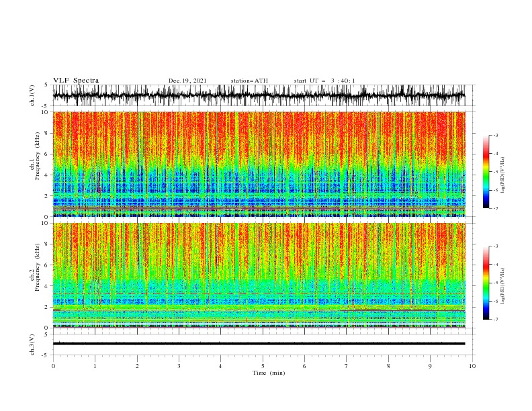Click the "10" tick on the time axis
Image resolution: width=532 pixels, height=411 pixels.
coord(472,366)
